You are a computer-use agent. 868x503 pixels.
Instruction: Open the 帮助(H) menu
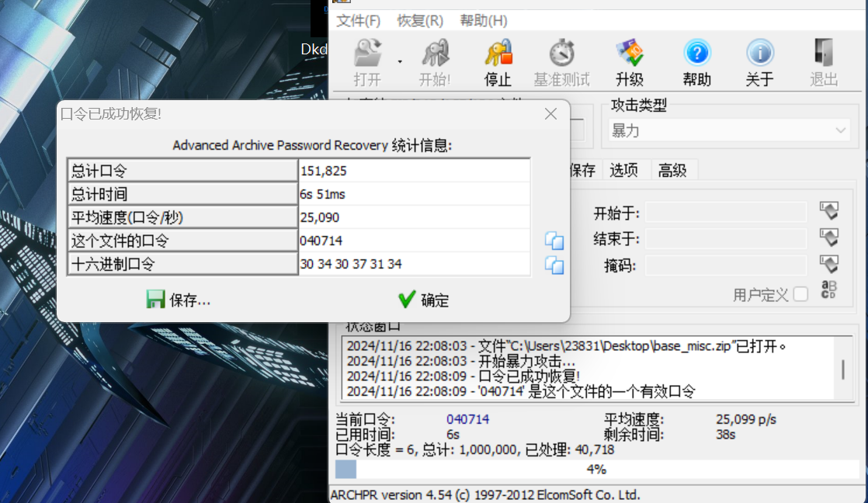coord(483,20)
